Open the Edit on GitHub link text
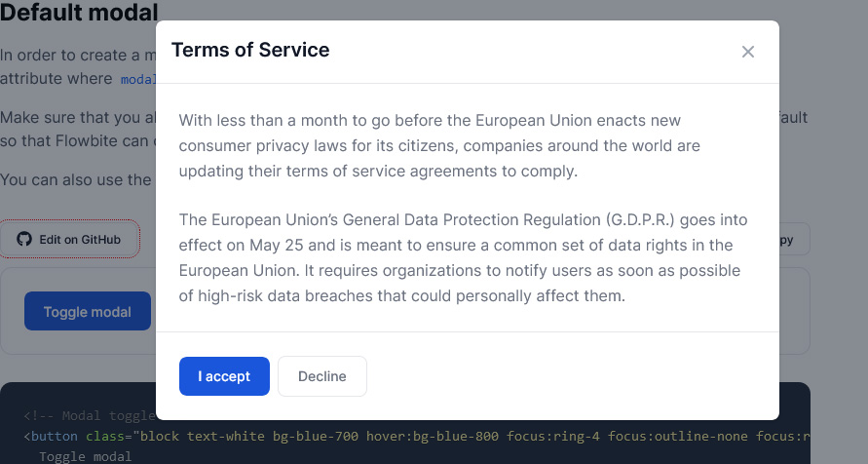868x464 pixels. point(80,240)
